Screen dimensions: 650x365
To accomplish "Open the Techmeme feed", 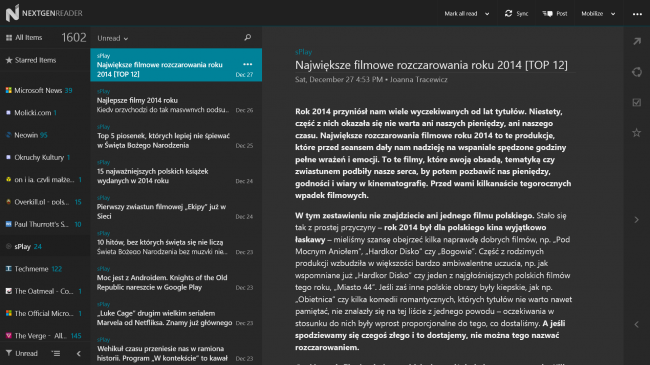I will pyautogui.click(x=45, y=269).
